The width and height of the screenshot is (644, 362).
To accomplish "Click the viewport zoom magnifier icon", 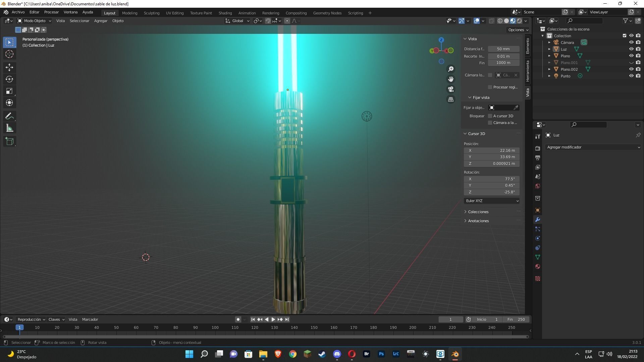I will coord(451,69).
